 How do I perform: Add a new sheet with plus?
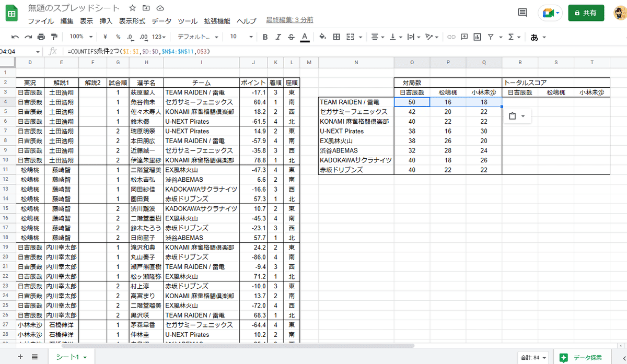pyautogui.click(x=20, y=357)
